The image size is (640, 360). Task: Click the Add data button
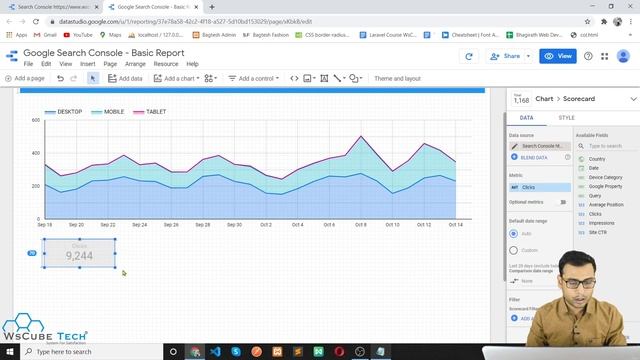click(125, 78)
